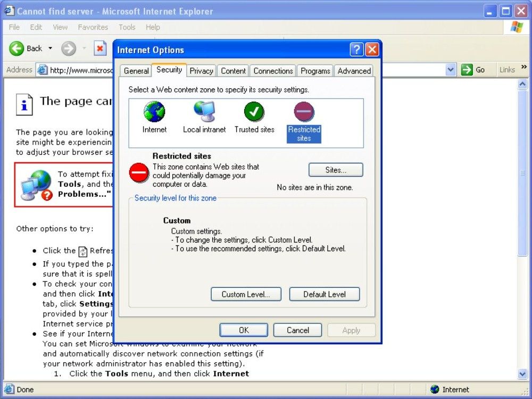Click the Sites... button
This screenshot has width=532, height=399.
[x=336, y=170]
